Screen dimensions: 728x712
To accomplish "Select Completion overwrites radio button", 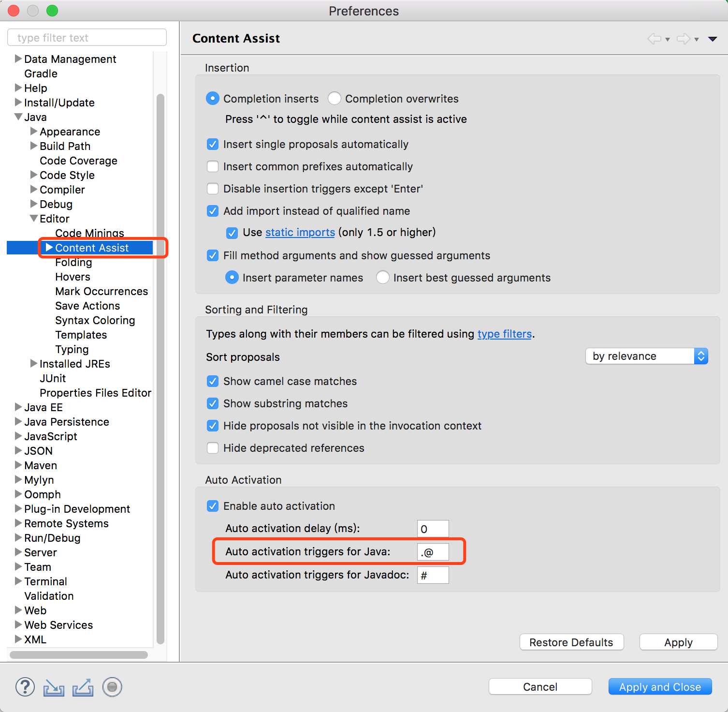I will [335, 99].
